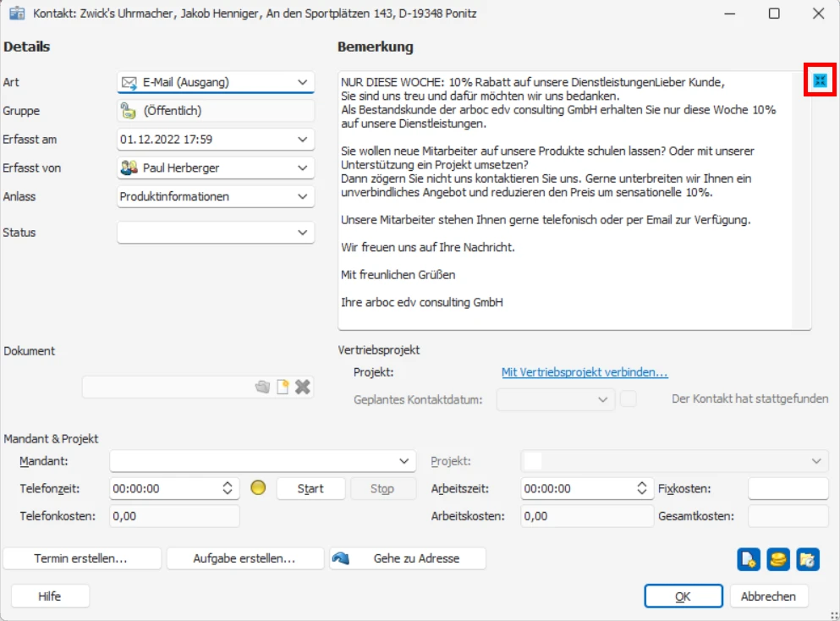Open the Geplantes Kontaktdatum dropdown
The width and height of the screenshot is (840, 621).
(602, 399)
